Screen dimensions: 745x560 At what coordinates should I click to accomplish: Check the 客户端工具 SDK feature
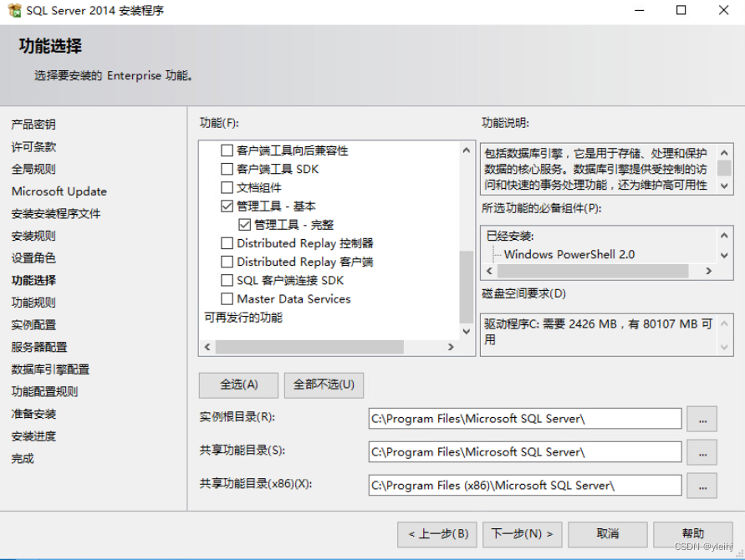226,168
